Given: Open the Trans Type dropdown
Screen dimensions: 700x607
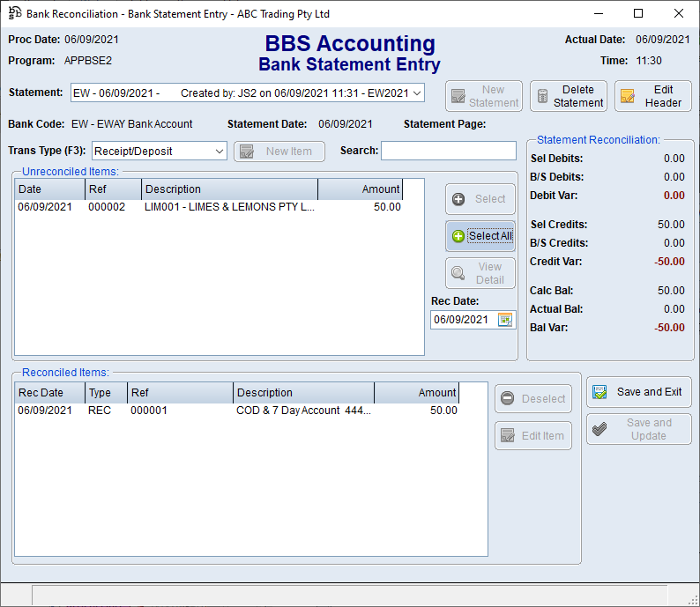Looking at the screenshot, I should [x=220, y=152].
